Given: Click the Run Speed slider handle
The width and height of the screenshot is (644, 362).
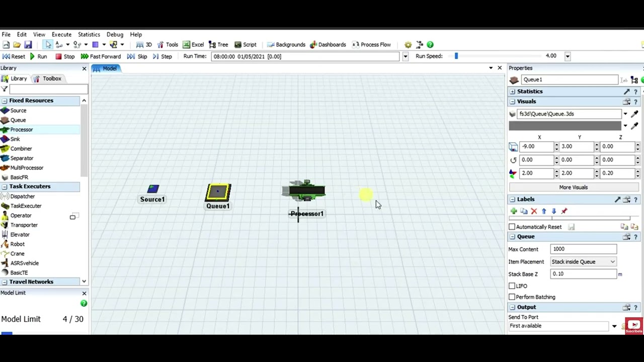Looking at the screenshot, I should (456, 56).
